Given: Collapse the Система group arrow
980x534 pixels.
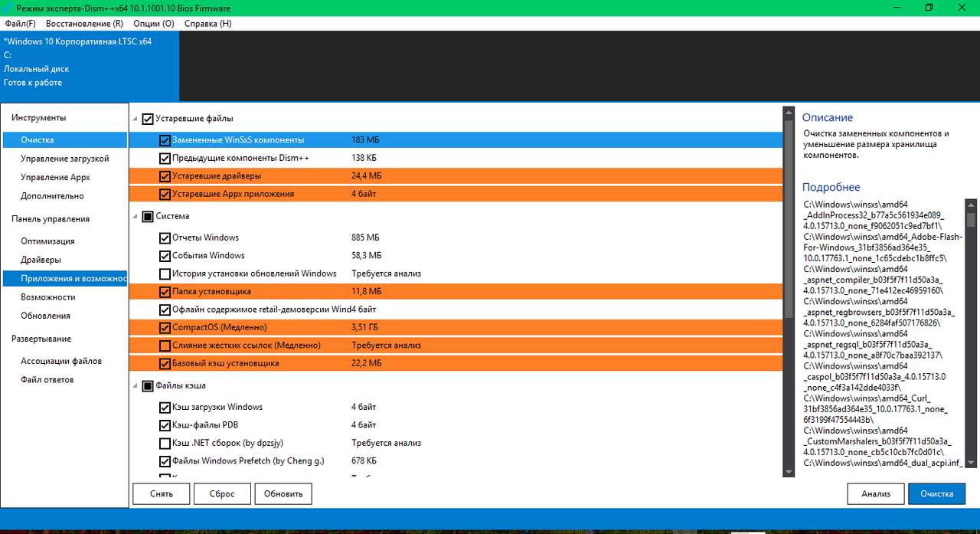Looking at the screenshot, I should tap(136, 217).
